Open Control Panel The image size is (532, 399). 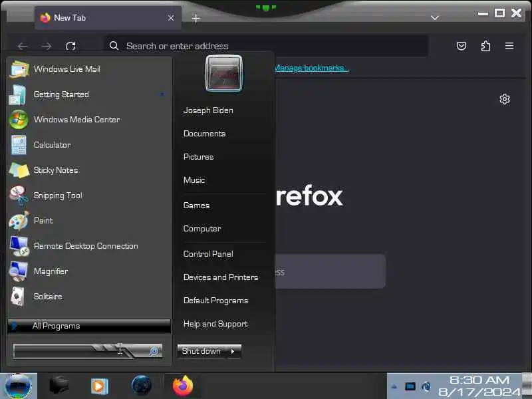click(208, 254)
